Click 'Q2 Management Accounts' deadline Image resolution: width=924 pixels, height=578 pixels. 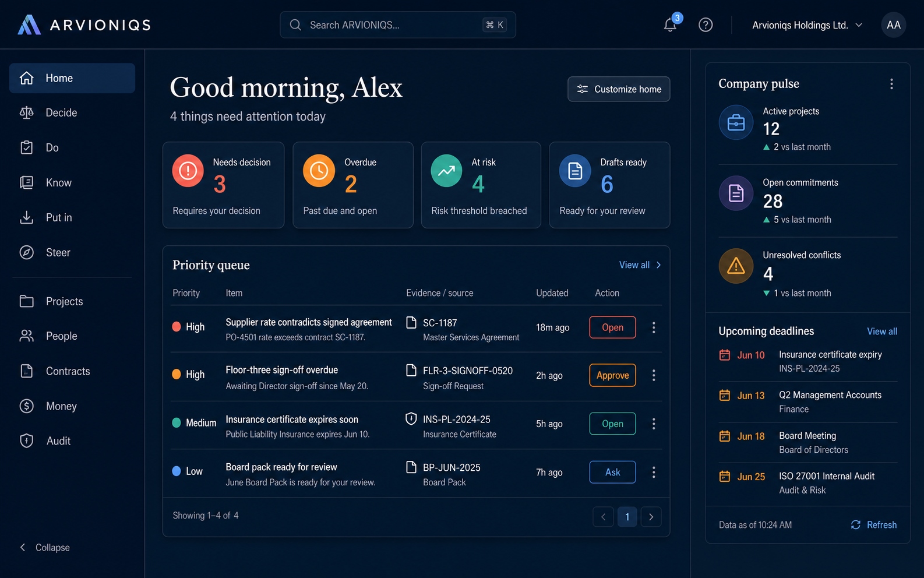[x=830, y=395]
